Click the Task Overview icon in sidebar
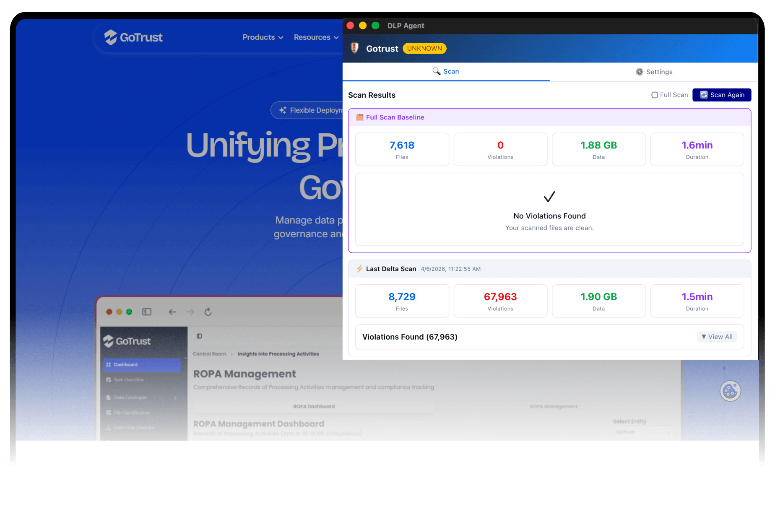The image size is (775, 532). (x=109, y=380)
